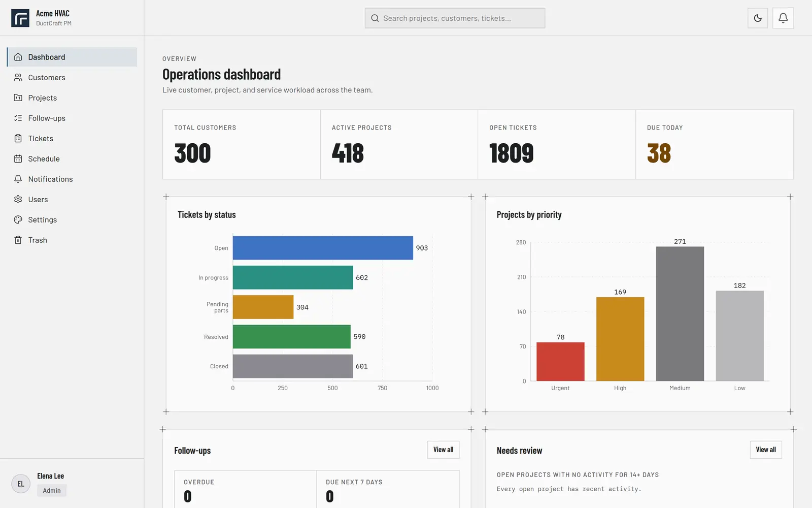
Task: Click the Tickets clipboard icon
Action: point(18,138)
